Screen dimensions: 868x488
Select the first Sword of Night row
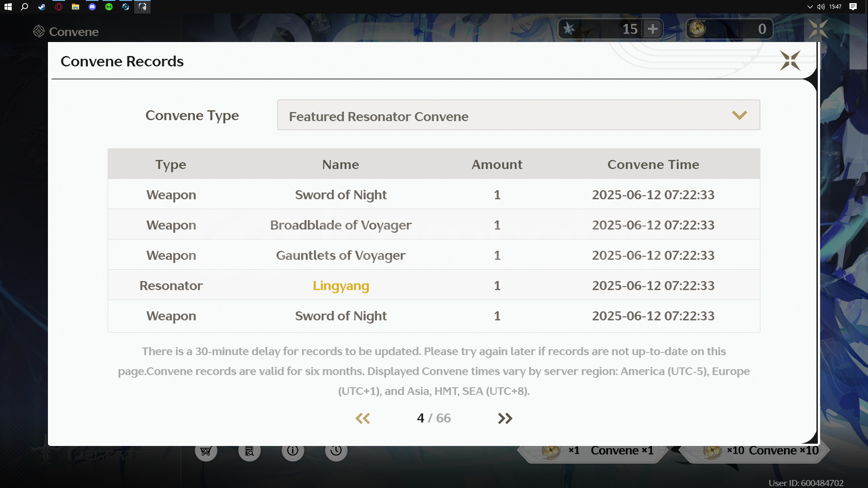[434, 195]
